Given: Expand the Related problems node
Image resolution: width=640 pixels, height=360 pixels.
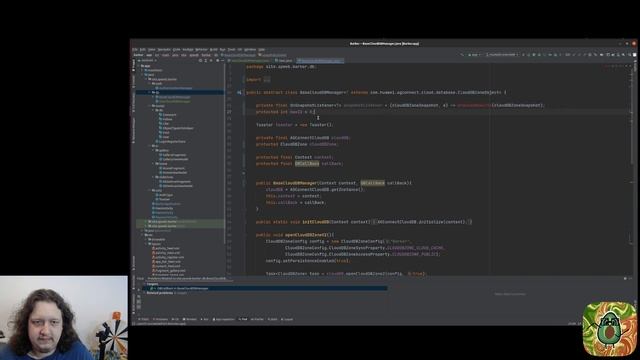Looking at the screenshot, I should click(144, 293).
